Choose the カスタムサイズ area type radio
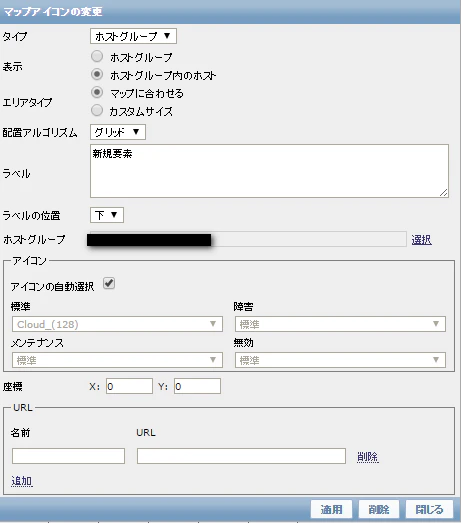Screen dimensions: 461x523 click(x=97, y=110)
